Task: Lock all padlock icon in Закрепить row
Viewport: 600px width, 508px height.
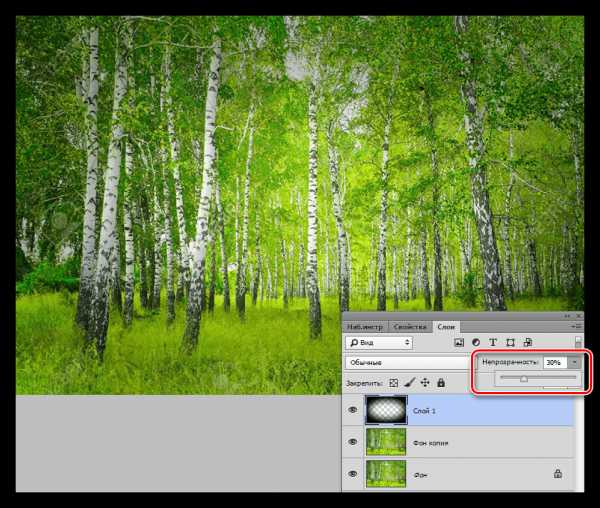Action: tap(441, 383)
